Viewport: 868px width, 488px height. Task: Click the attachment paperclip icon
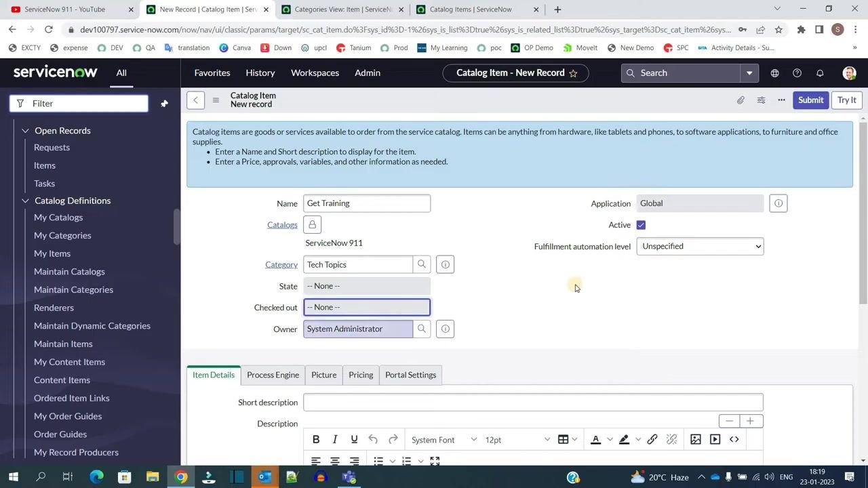coord(741,100)
